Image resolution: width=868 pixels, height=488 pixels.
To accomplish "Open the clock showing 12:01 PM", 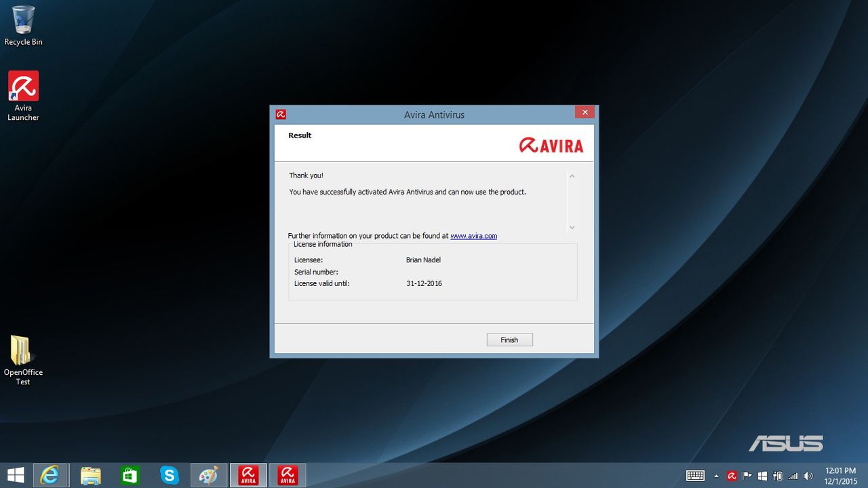I will point(841,476).
